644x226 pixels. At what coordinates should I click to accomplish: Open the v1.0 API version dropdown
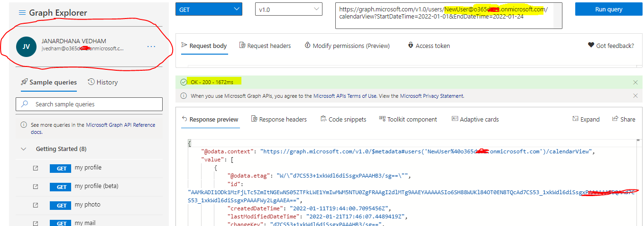click(x=288, y=9)
